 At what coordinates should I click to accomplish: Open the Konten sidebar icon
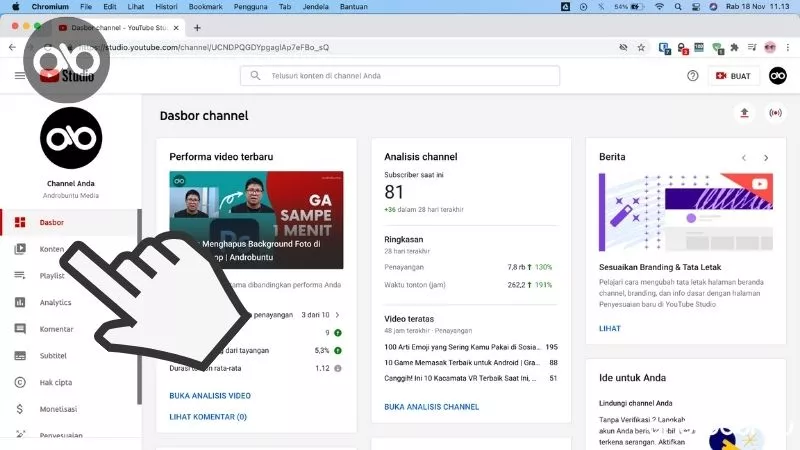tap(20, 249)
